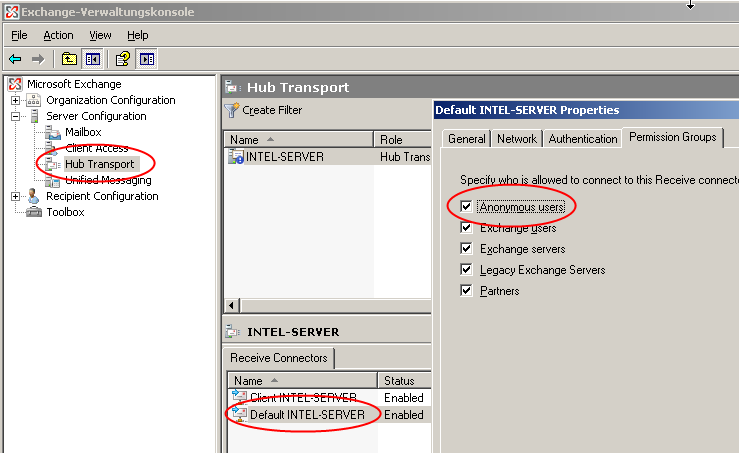Click the Status column header
Image resolution: width=739 pixels, height=453 pixels.
click(x=404, y=380)
